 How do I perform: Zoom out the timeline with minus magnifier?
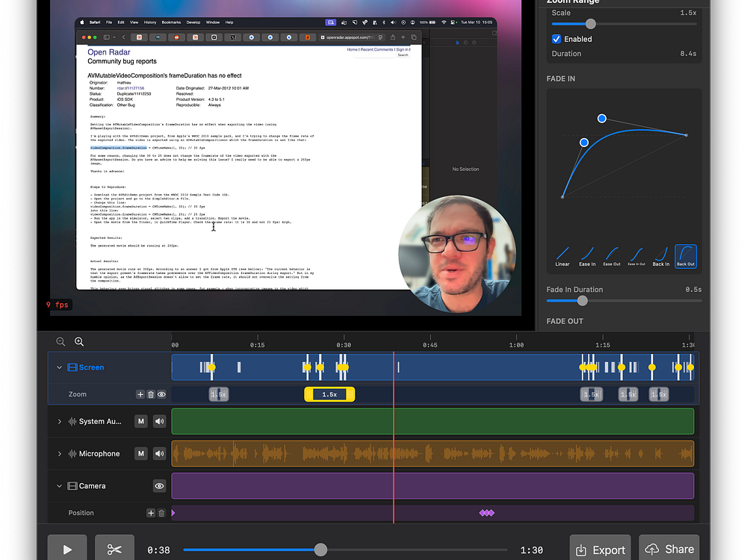[x=61, y=341]
